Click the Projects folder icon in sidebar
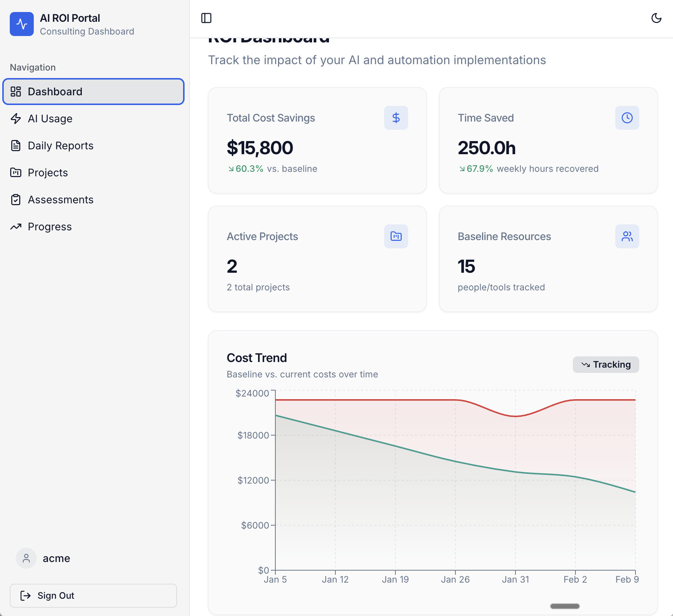Viewport: 673px width, 616px height. click(16, 173)
